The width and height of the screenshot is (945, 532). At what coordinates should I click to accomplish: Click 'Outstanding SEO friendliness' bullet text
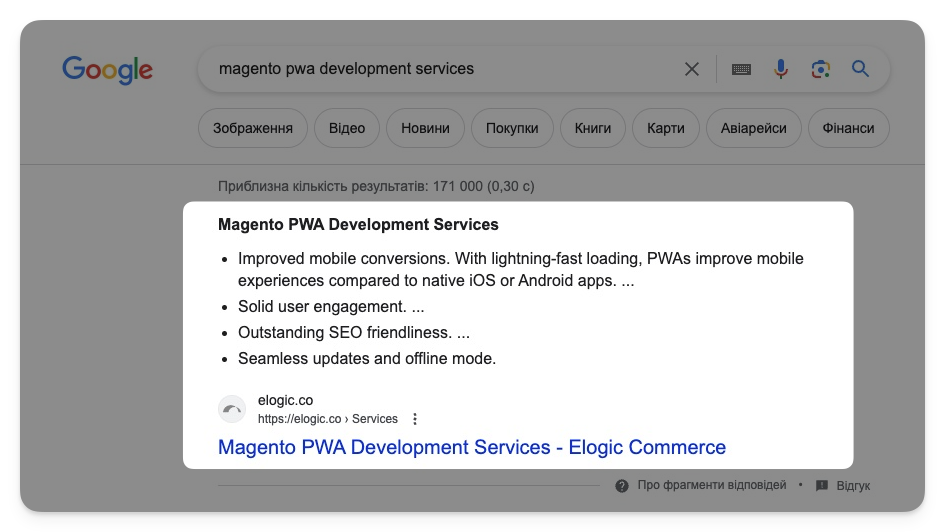point(354,333)
